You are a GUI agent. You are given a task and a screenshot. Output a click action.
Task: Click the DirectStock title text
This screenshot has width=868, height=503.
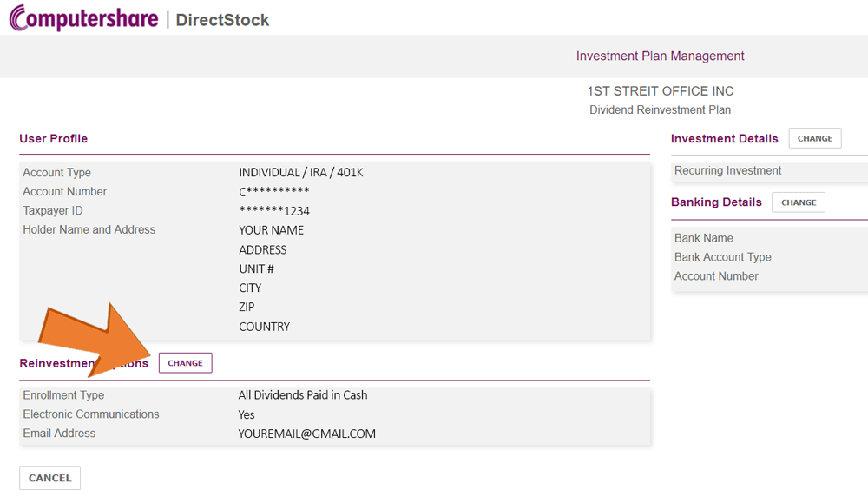(x=222, y=20)
